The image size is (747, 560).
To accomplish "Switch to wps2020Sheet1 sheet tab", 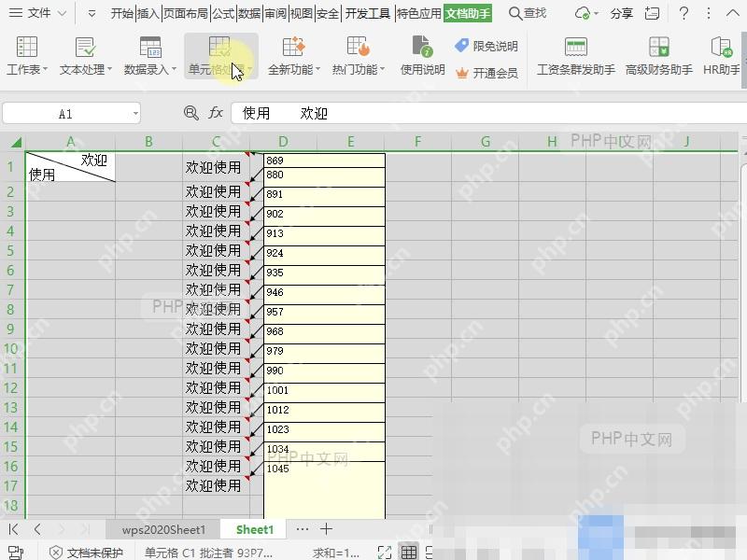I will [x=163, y=529].
